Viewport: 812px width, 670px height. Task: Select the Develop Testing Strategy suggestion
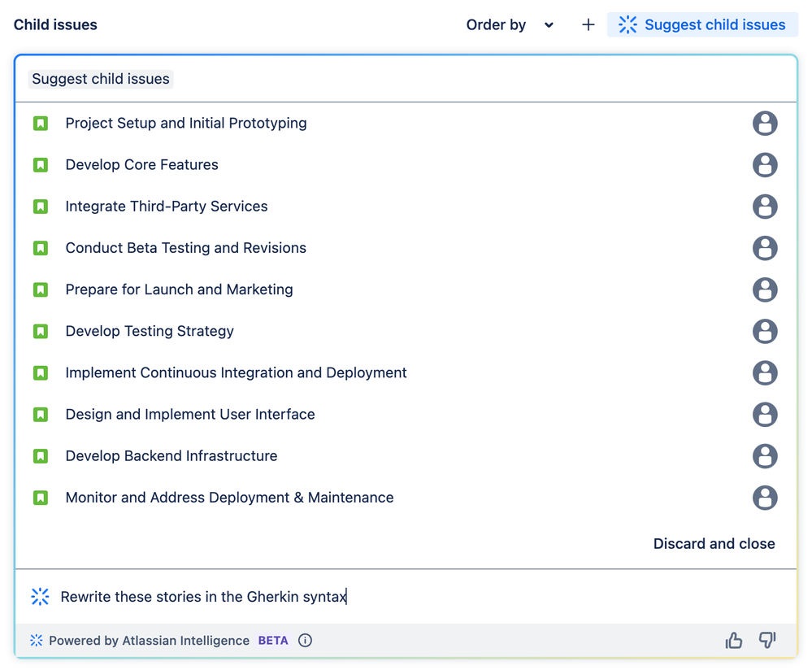149,331
